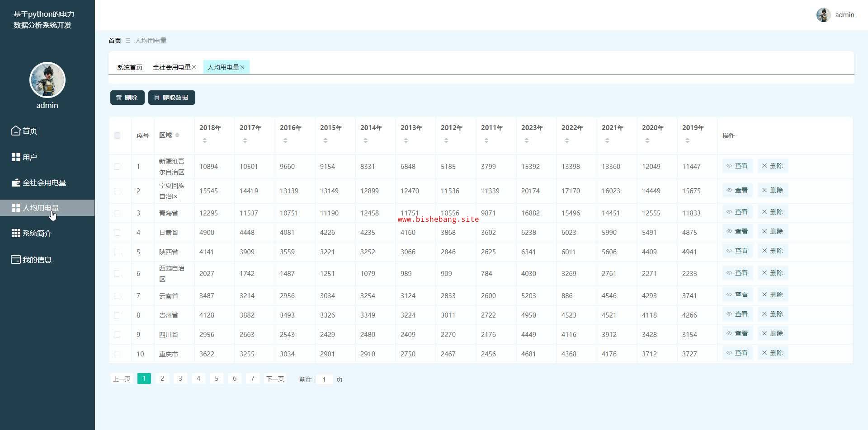This screenshot has height=430, width=868.
Task: Close the 全社会用电量 tab with its X icon
Action: [x=194, y=67]
